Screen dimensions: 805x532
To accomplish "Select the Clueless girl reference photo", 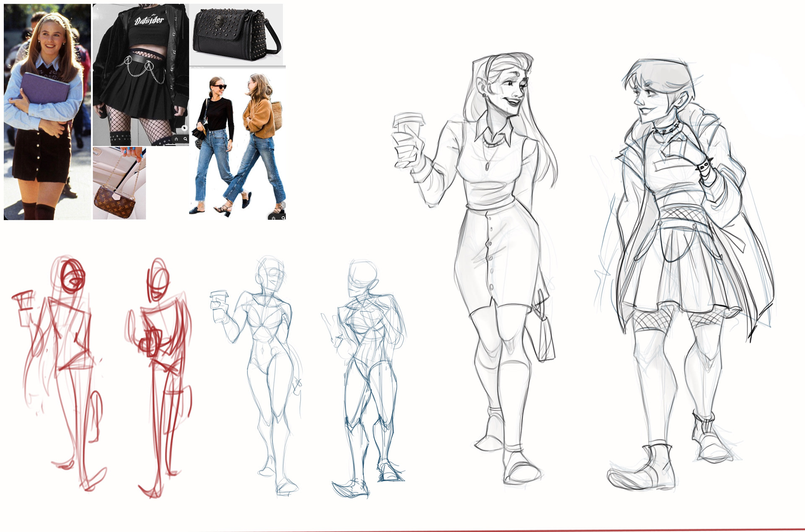I will (x=47, y=112).
